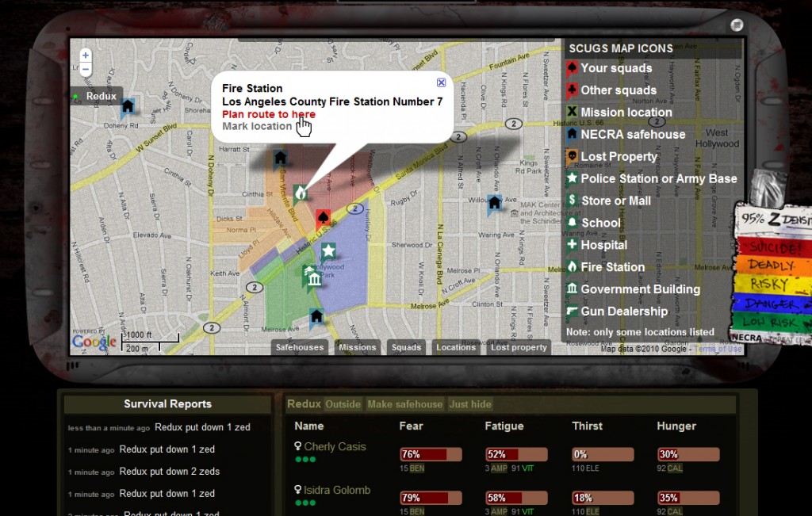Toggle the Safehouses map filter
This screenshot has height=516, width=812.
tap(300, 347)
